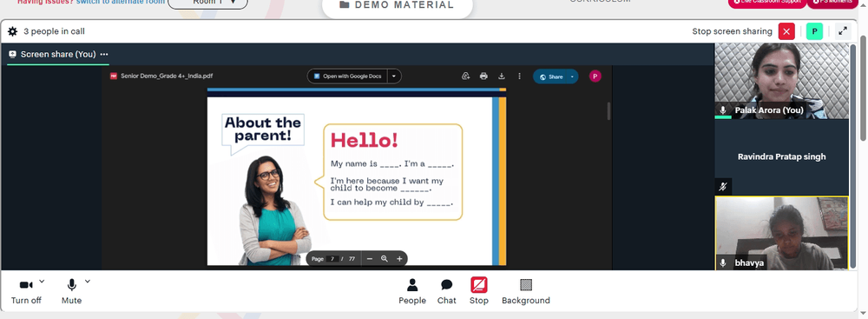
Task: Click the PDF viewer vertical scrollbar
Action: pyautogui.click(x=609, y=111)
